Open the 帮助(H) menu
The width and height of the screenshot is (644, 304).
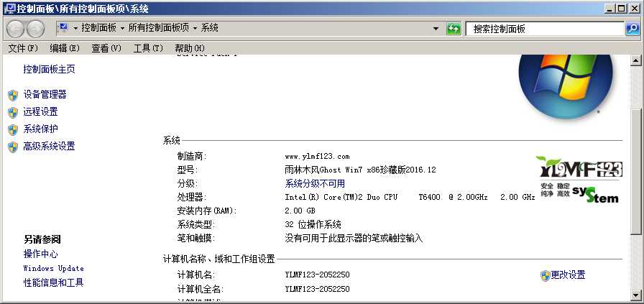coord(190,48)
